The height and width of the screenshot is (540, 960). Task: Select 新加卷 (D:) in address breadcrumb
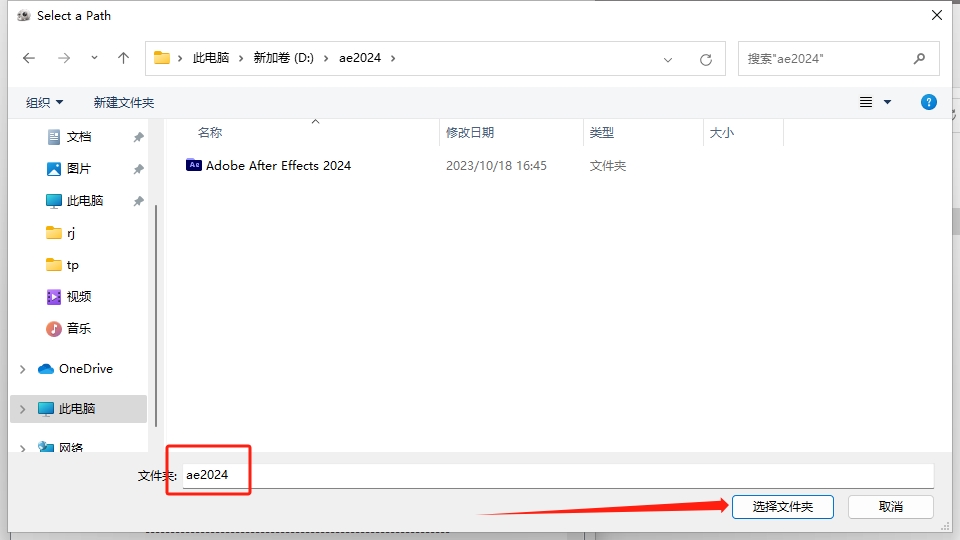tap(283, 58)
